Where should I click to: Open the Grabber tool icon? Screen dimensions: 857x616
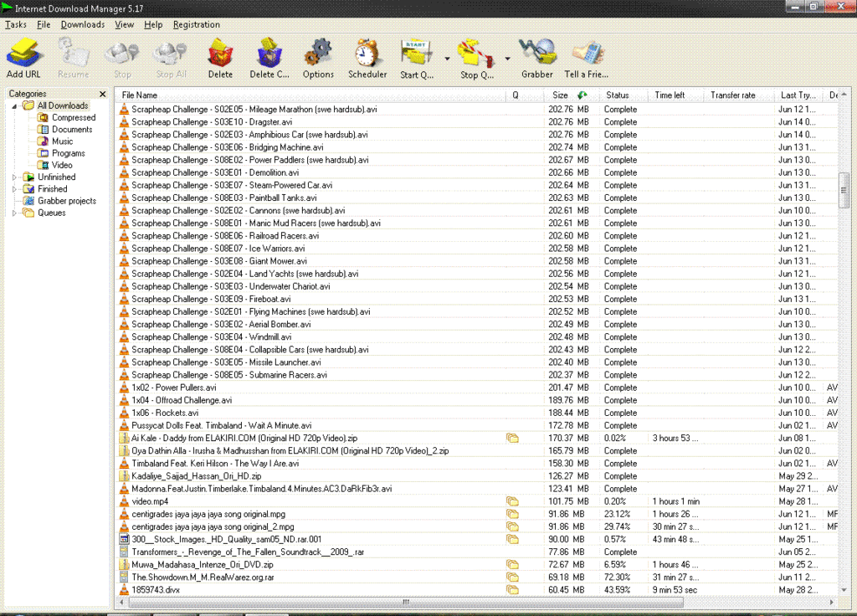(537, 58)
